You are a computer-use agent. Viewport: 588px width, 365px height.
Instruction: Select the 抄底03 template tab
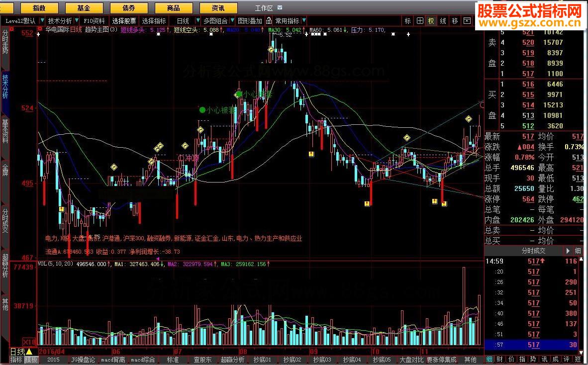tap(322, 360)
